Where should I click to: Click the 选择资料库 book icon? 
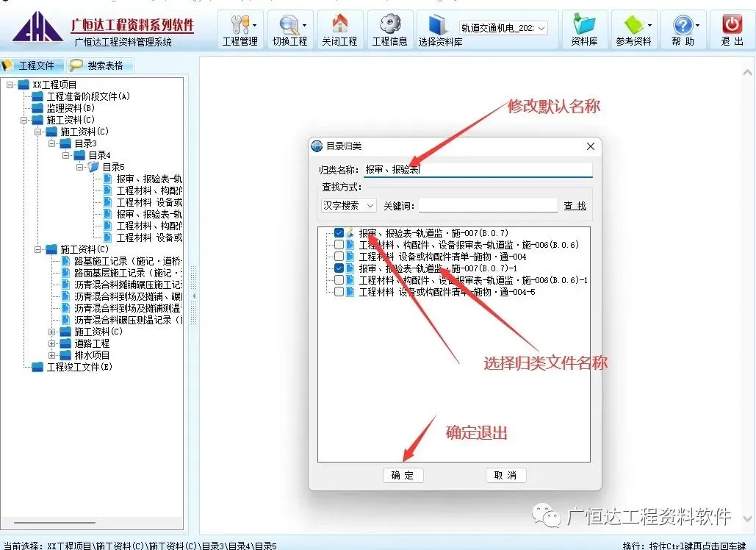(x=439, y=24)
